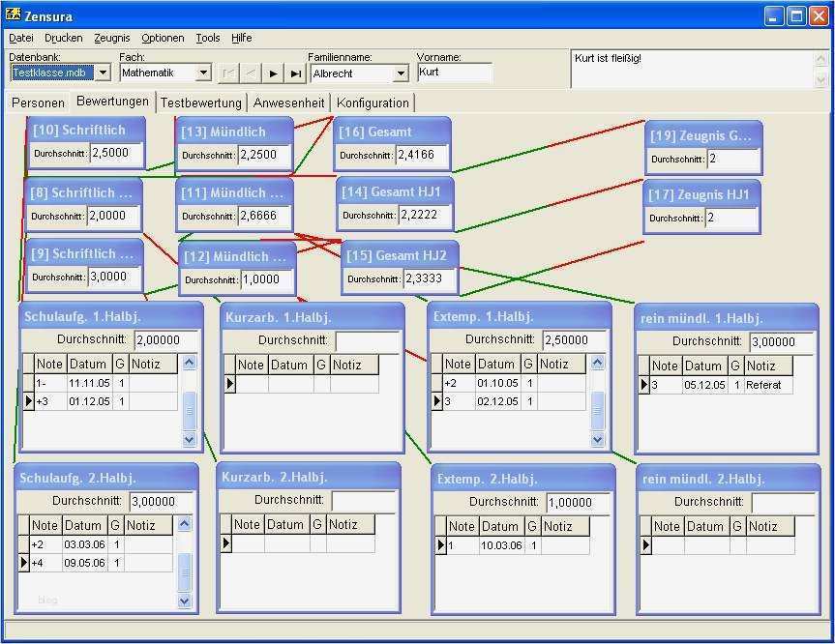This screenshot has width=835, height=644.
Task: Click the Notiz header in Extemp. 2.Halbj.
Action: (x=566, y=526)
